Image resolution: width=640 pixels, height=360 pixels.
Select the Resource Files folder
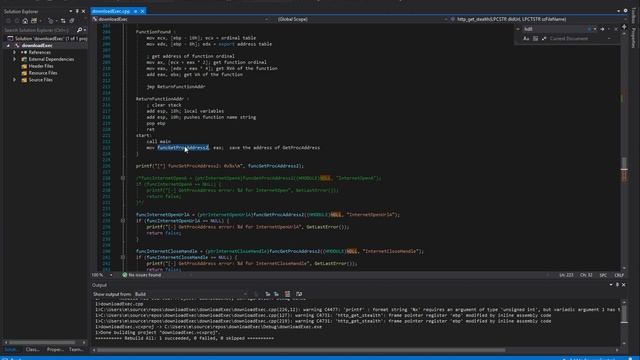[x=42, y=73]
